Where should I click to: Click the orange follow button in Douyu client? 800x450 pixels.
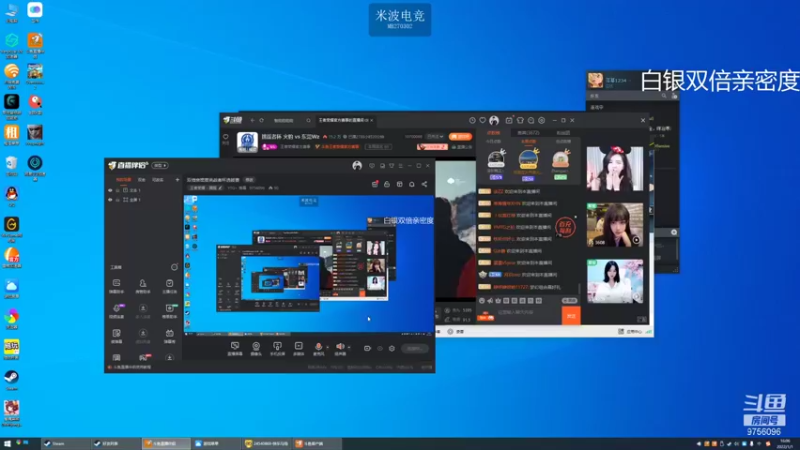tap(460, 137)
